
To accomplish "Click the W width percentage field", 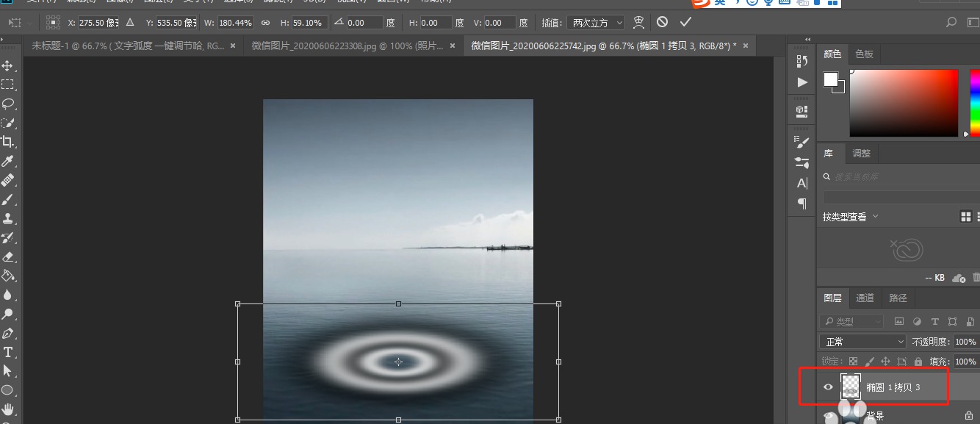I will coord(236,23).
